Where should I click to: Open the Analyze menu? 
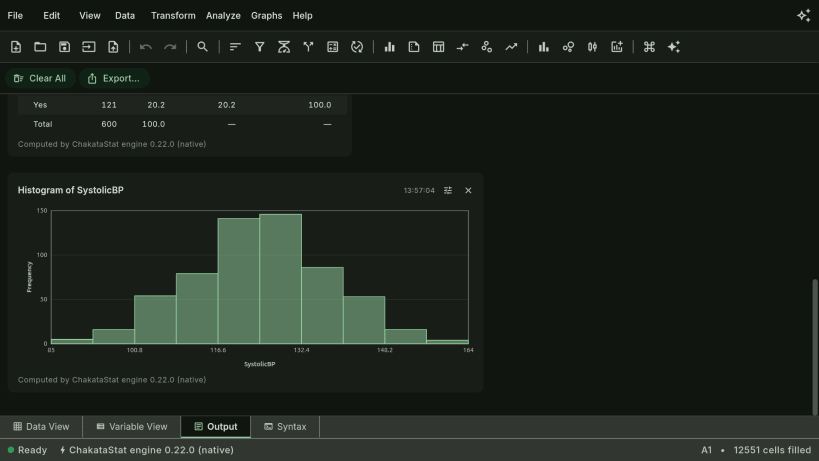tap(223, 16)
